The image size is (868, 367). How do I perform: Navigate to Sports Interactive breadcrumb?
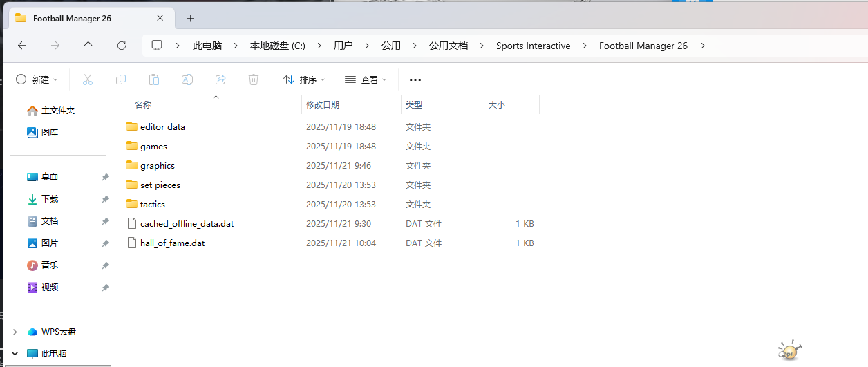[534, 46]
